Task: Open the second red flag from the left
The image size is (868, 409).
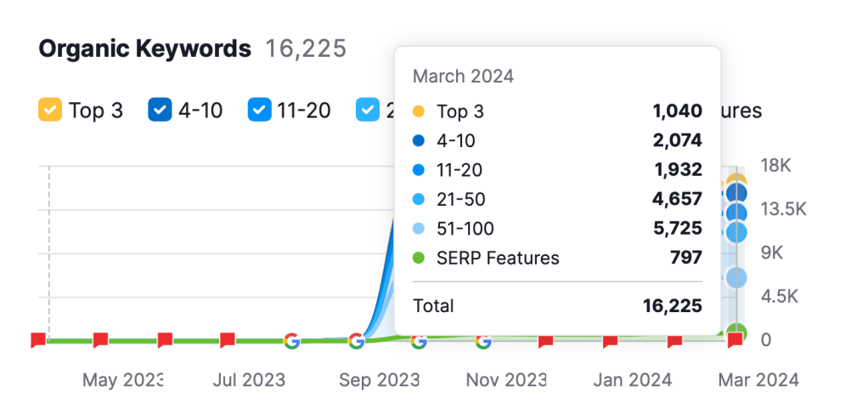Action: click(x=101, y=341)
